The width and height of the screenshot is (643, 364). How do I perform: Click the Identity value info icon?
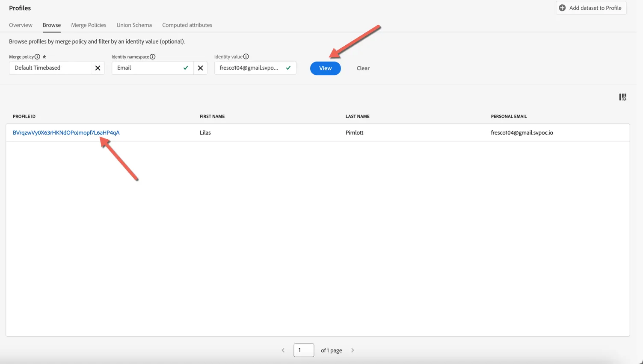point(246,56)
